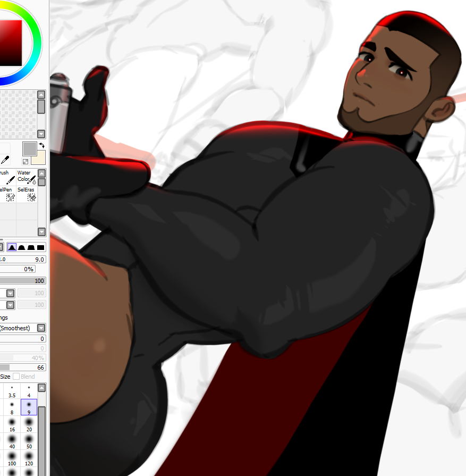Open the brush texture dropdown arrow
Image resolution: width=466 pixels, height=476 pixels.
(x=10, y=305)
